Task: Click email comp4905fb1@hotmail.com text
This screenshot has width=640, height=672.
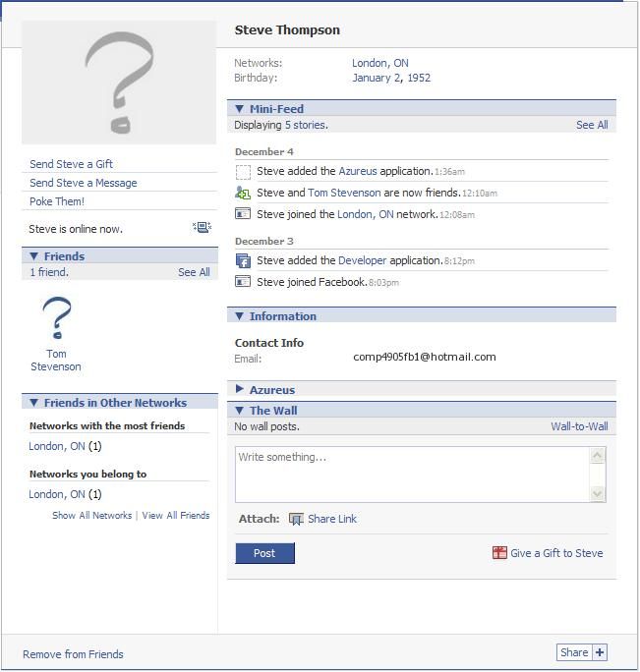Action: click(x=425, y=357)
